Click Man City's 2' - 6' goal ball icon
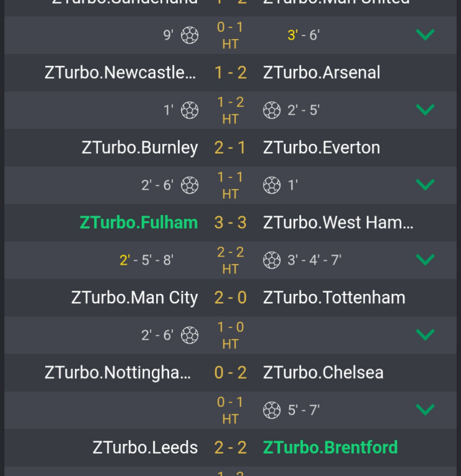This screenshot has width=461, height=476. coord(190,335)
